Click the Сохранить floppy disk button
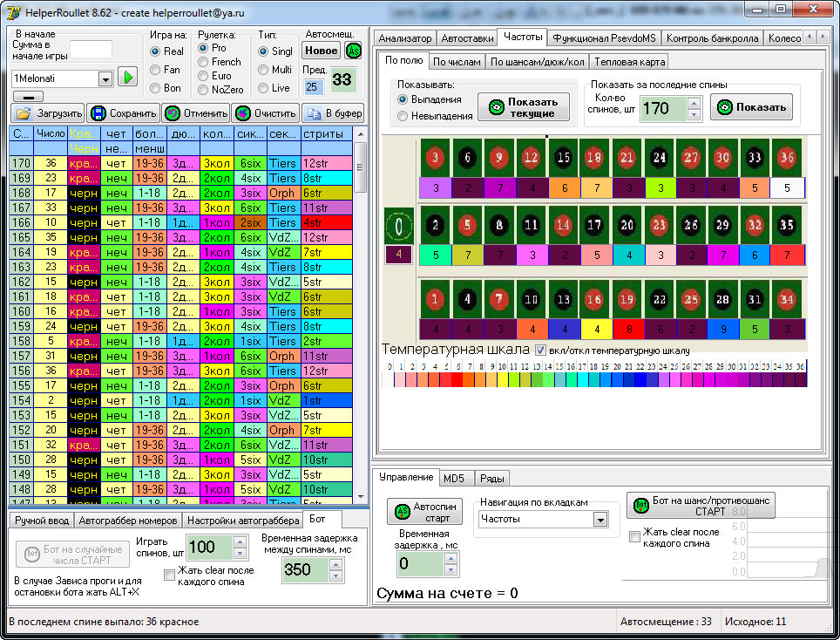Screen dimensions: 840x640 pyautogui.click(x=123, y=113)
